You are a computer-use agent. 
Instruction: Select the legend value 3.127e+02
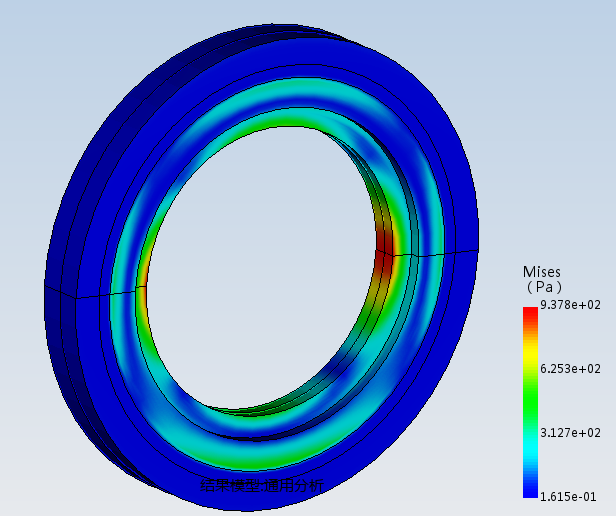pyautogui.click(x=570, y=433)
